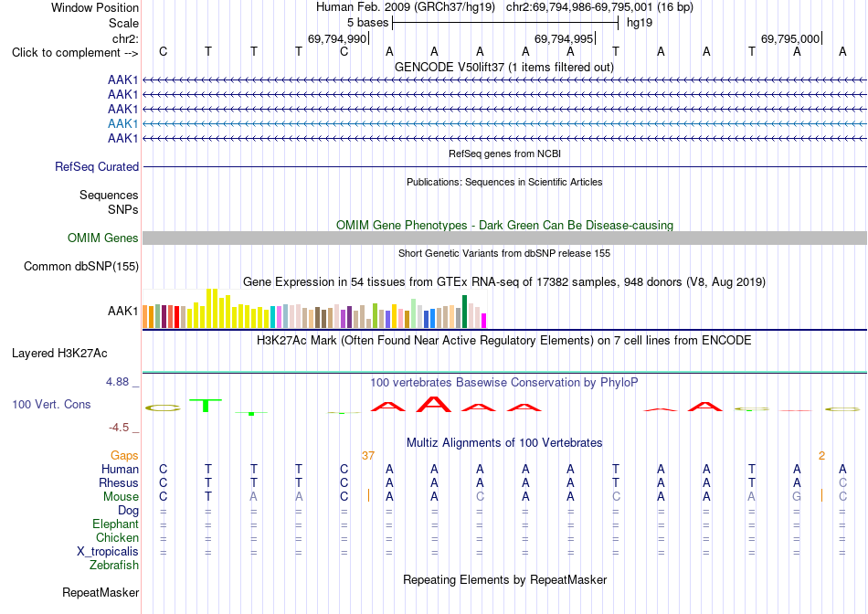Click the 4.88 upper PhyloP scale value
868x614 pixels.
[117, 382]
